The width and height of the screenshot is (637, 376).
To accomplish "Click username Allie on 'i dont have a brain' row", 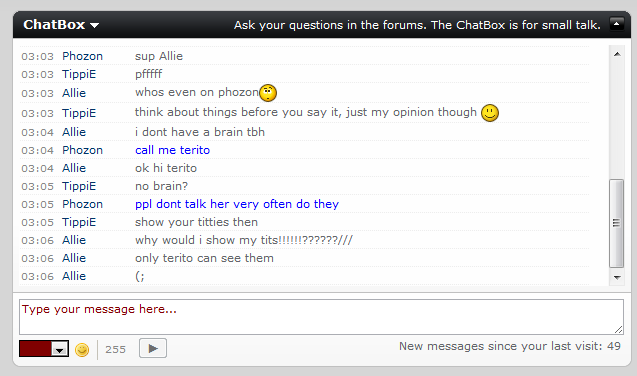I will click(74, 132).
